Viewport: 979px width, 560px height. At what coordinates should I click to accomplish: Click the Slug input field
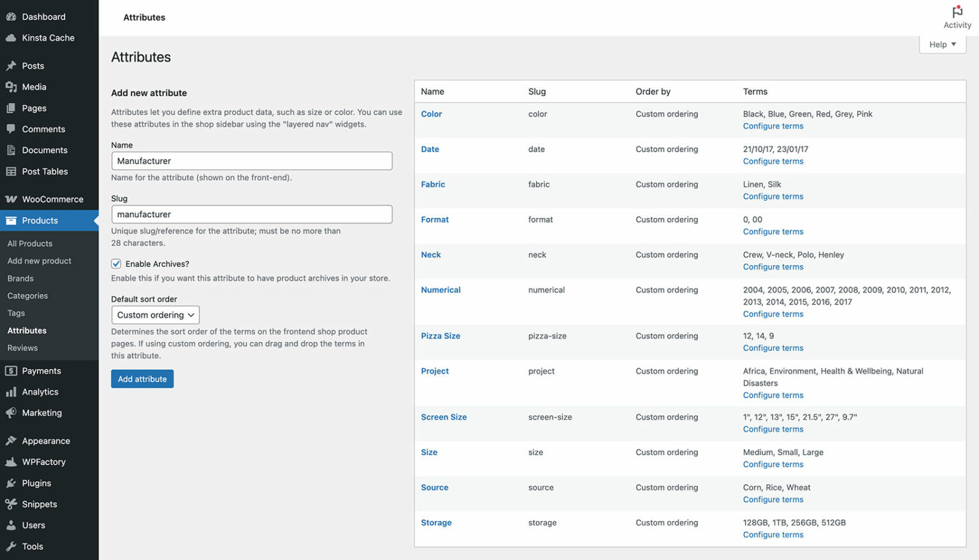pyautogui.click(x=252, y=214)
